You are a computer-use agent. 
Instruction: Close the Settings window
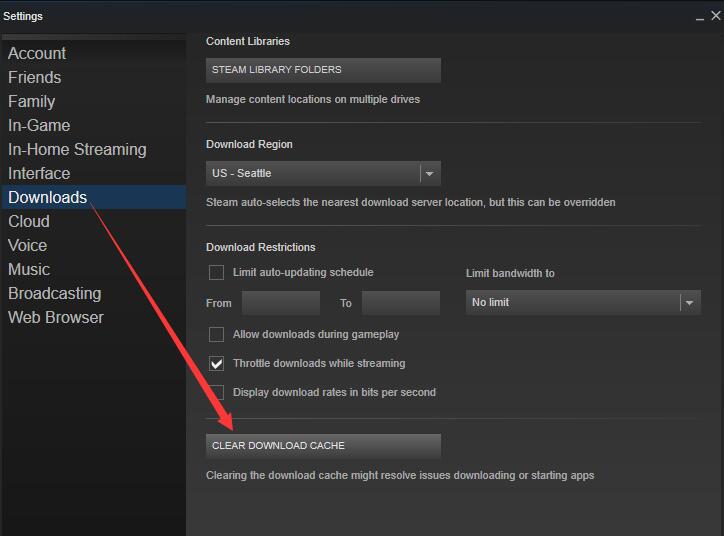(x=716, y=16)
